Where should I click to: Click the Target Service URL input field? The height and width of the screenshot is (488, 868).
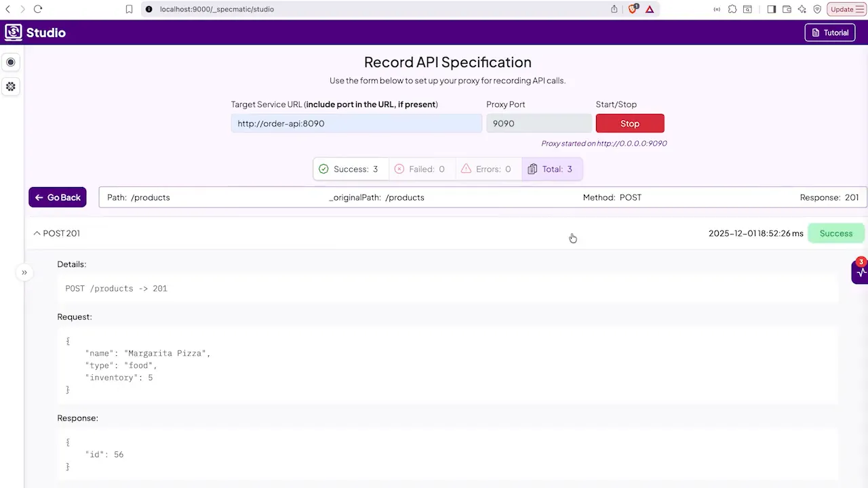click(356, 123)
